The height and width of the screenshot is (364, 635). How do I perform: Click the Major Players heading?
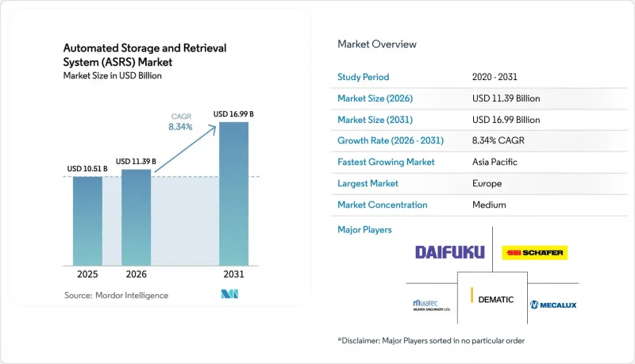pos(364,230)
